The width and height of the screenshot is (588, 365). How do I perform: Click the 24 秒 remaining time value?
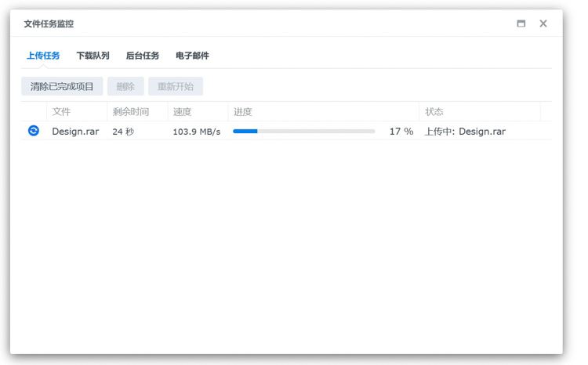[123, 132]
